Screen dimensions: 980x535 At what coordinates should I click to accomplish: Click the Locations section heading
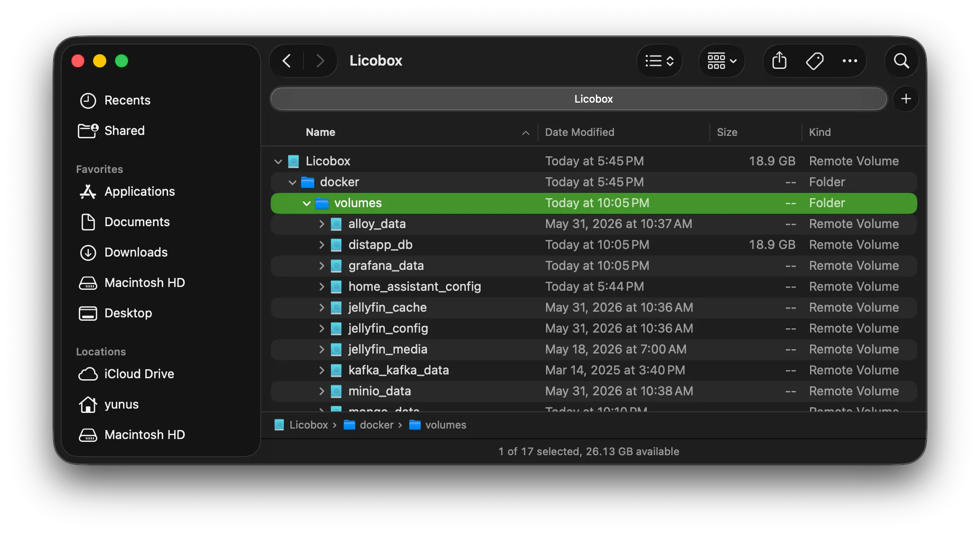101,352
